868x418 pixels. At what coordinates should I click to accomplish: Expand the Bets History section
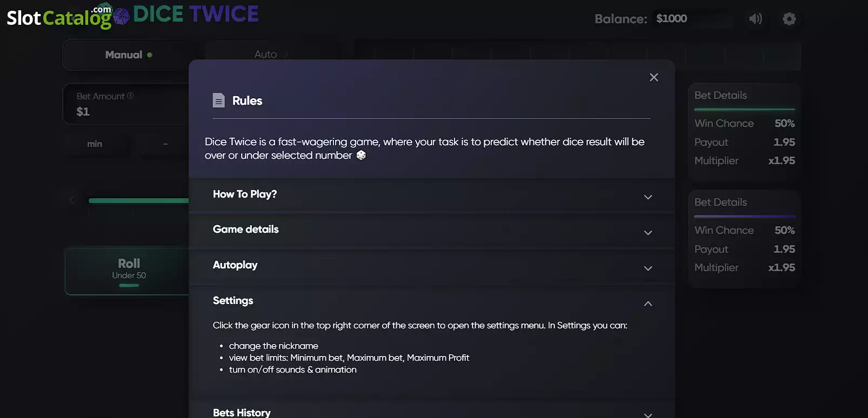[x=432, y=412]
